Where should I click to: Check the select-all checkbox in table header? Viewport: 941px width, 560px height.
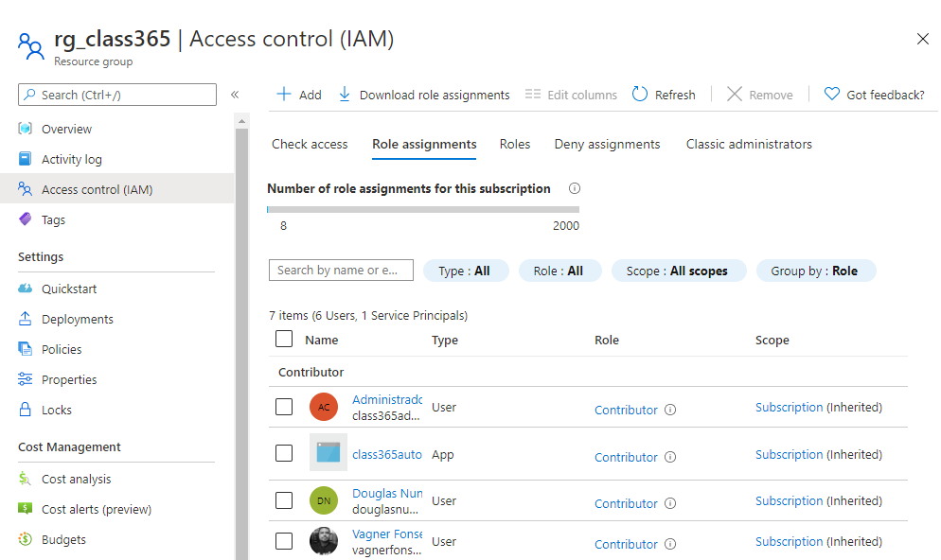284,339
